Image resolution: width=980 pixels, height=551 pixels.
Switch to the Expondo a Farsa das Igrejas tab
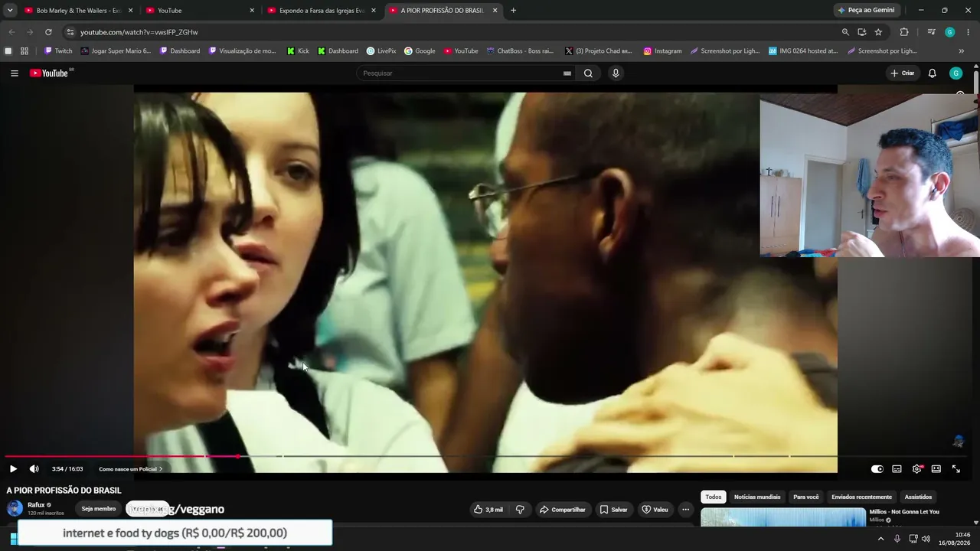(x=322, y=11)
